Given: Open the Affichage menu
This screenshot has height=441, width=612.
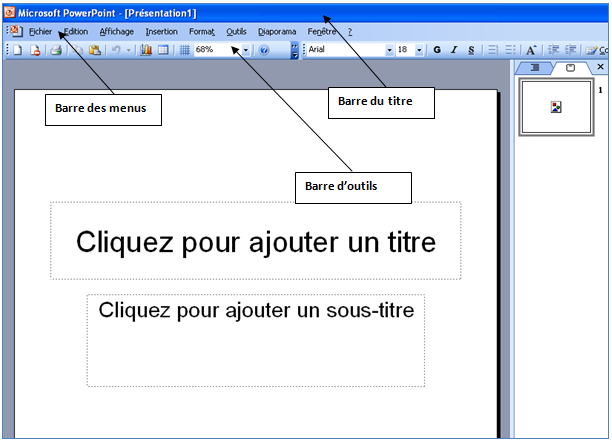Looking at the screenshot, I should tap(116, 32).
